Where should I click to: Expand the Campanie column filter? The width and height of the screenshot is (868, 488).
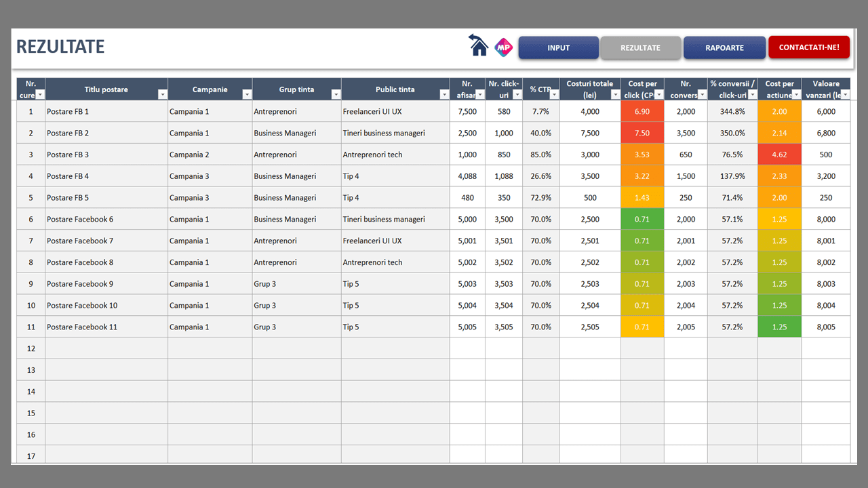pos(247,95)
